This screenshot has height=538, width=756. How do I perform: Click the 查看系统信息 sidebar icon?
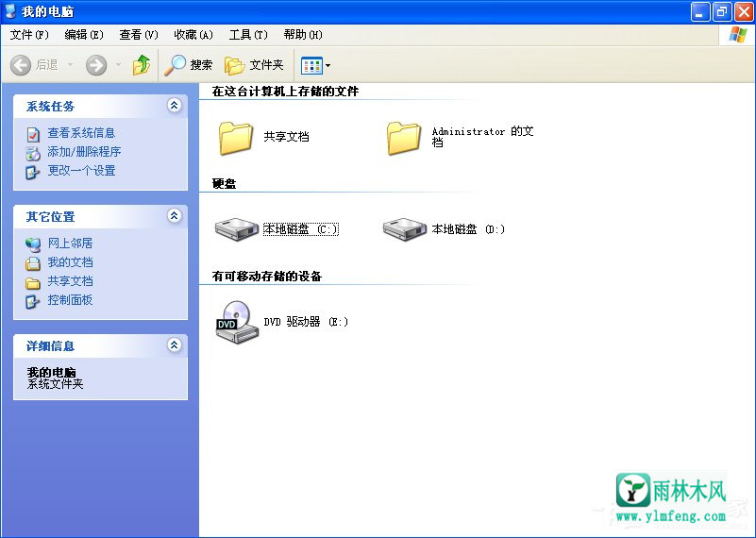tap(33, 134)
